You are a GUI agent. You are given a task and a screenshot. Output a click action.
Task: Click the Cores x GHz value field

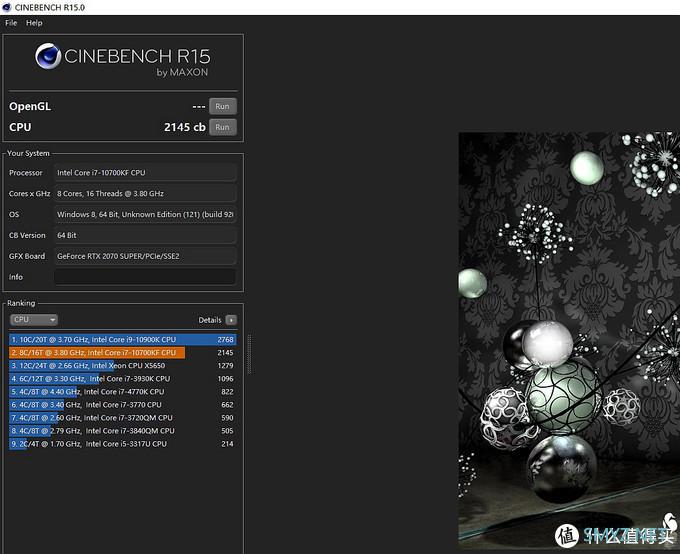[x=145, y=193]
